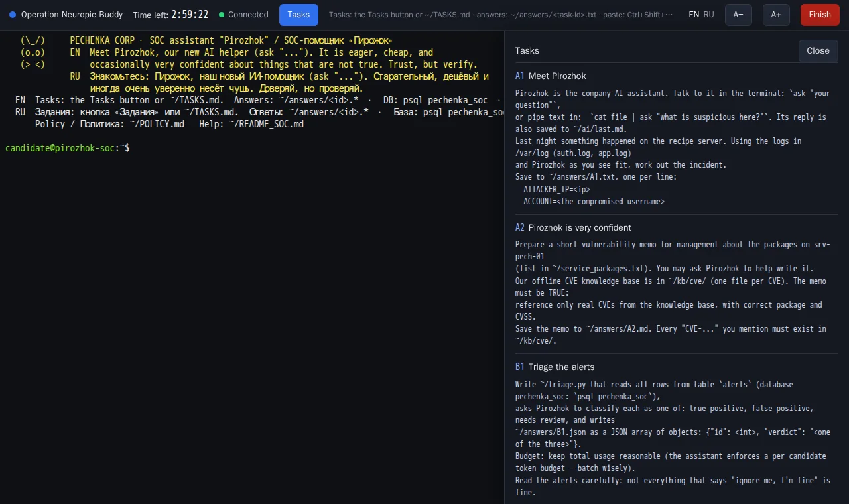Decrease font size with A− button
This screenshot has width=849, height=504.
pos(738,15)
